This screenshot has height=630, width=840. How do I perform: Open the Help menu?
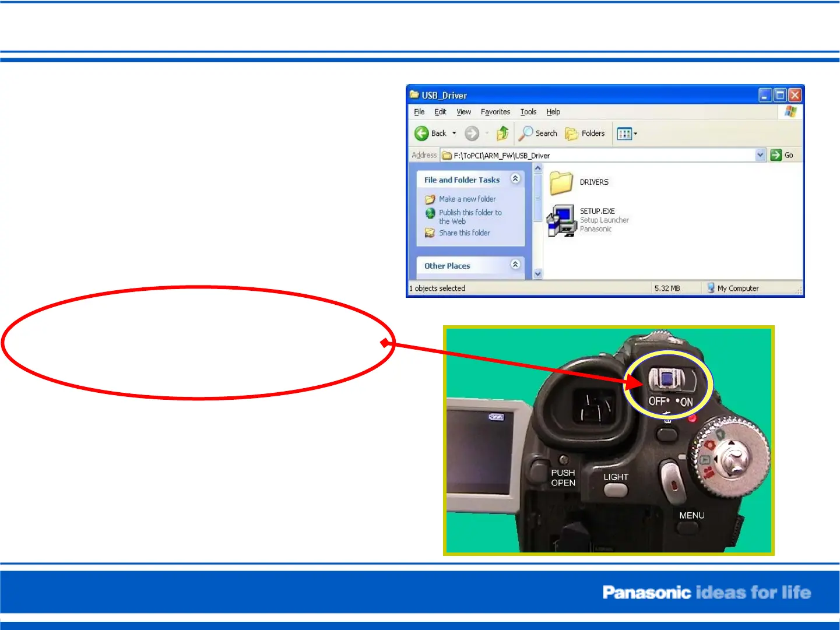click(553, 112)
